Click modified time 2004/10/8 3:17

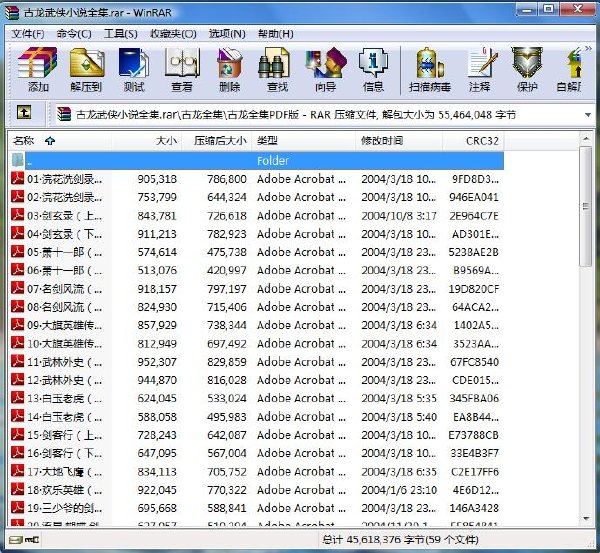click(x=399, y=215)
